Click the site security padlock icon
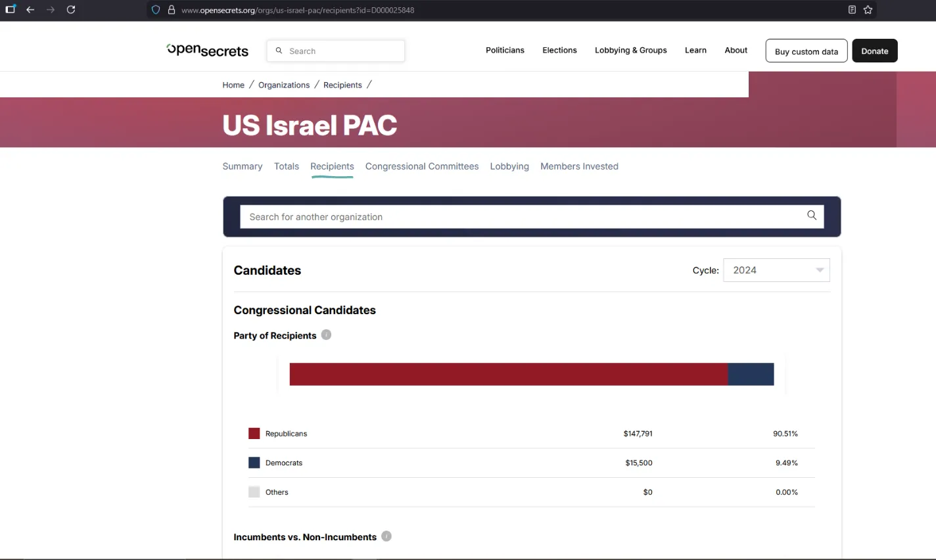The image size is (936, 560). tap(172, 10)
